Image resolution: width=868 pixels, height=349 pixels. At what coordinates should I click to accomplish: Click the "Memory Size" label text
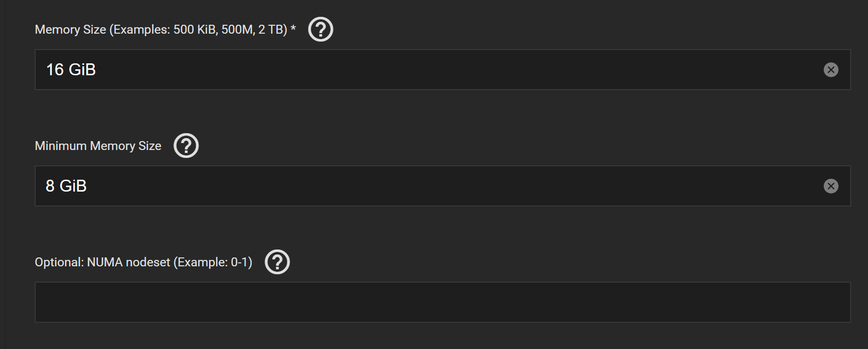pos(70,30)
